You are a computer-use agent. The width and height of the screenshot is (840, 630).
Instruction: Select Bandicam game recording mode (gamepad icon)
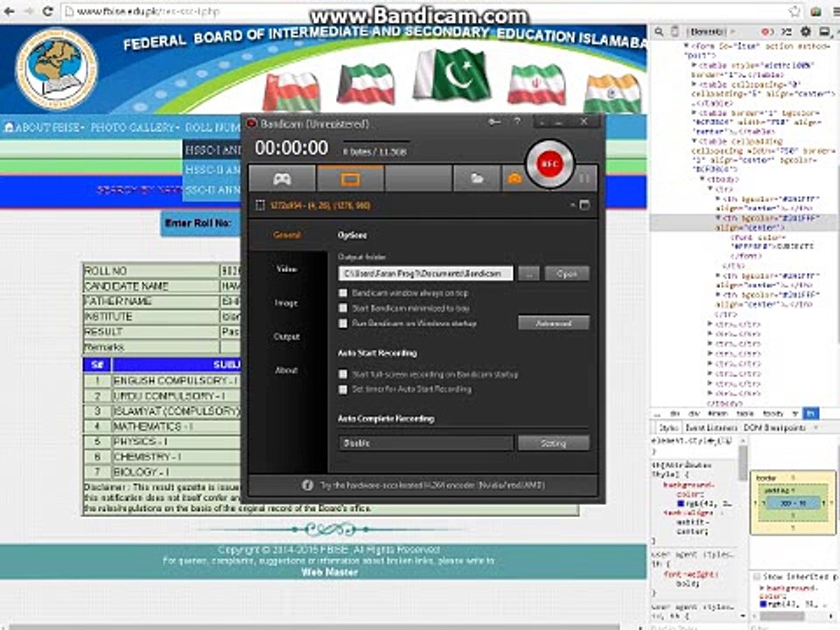[x=282, y=178]
